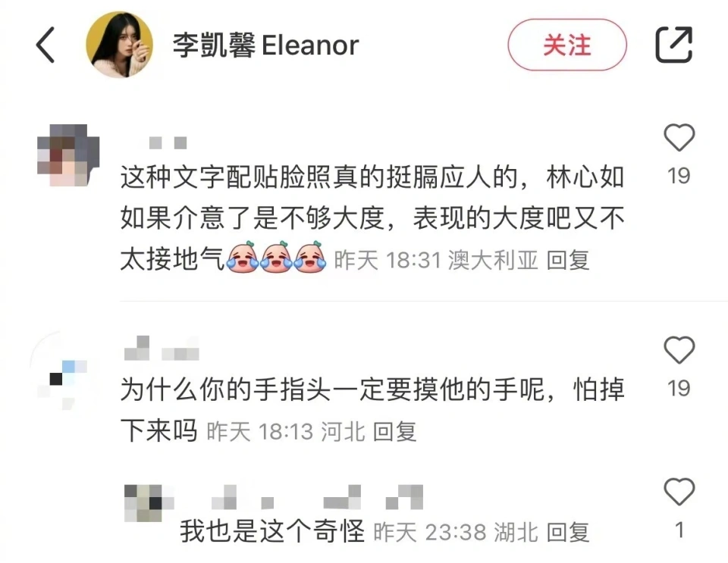Open first commenter's pixelated avatar
This screenshot has width=728, height=563.
pyautogui.click(x=68, y=155)
